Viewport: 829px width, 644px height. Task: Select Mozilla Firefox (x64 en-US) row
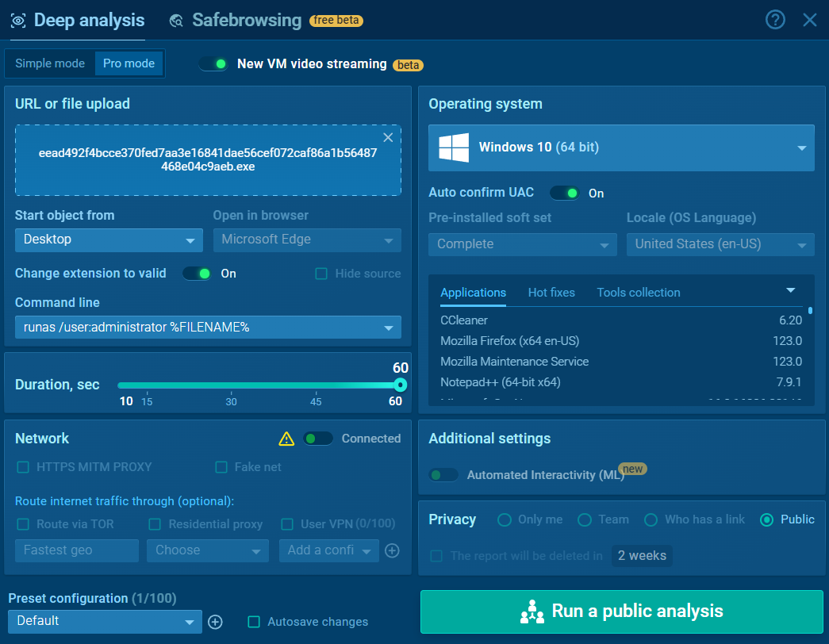pos(620,341)
